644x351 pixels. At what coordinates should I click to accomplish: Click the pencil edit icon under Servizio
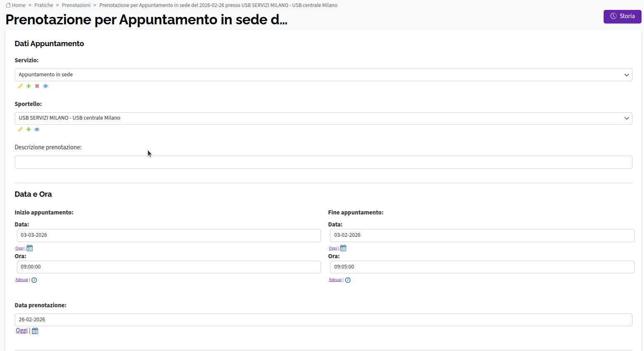tap(20, 86)
